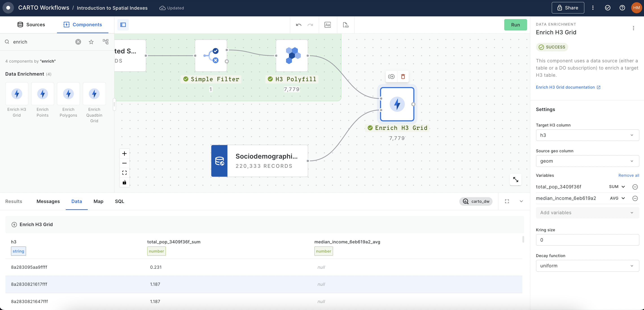Clear the enrich search text
644x310 pixels.
(x=78, y=42)
